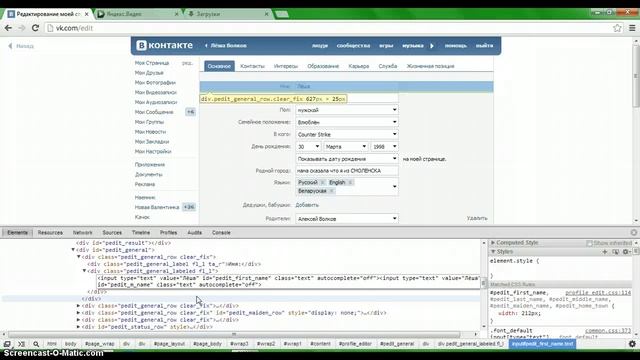Open the birth day dropdown
This screenshot has width=640, height=360.
pyautogui.click(x=308, y=147)
